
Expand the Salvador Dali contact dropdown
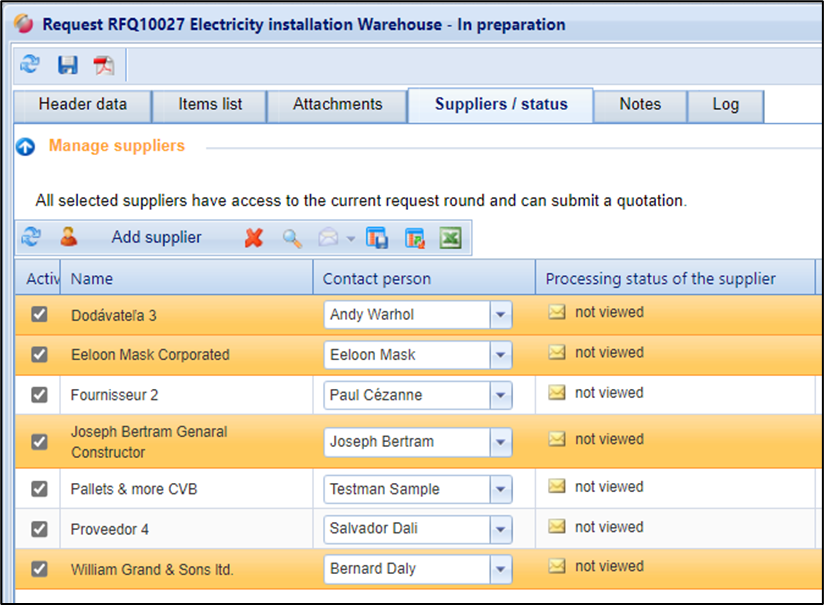click(500, 529)
